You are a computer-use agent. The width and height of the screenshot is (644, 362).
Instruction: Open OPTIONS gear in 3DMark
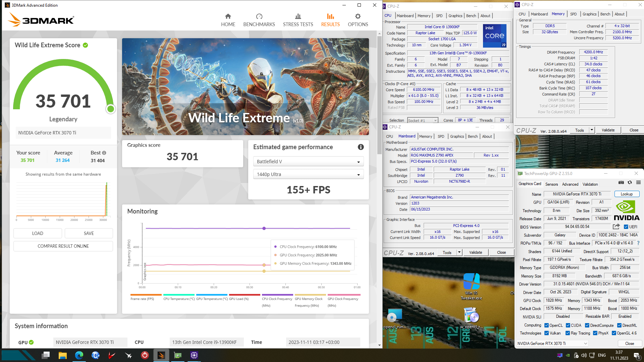(x=358, y=20)
